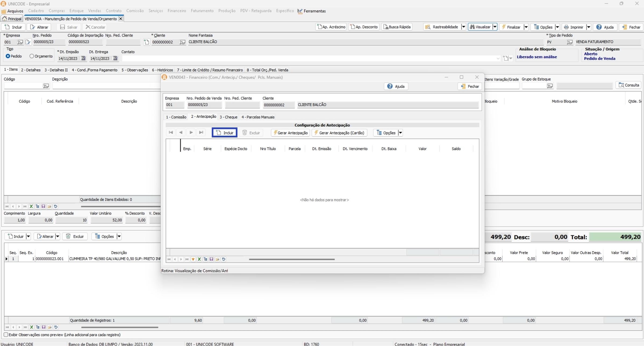Open the Cliente lookup search icon
Viewport: 644px width, 346px height.
point(182,42)
